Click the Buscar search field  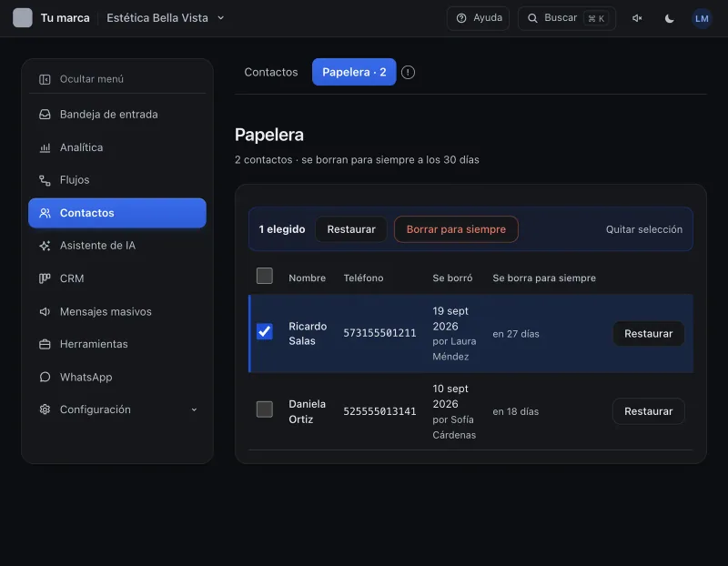(567, 18)
